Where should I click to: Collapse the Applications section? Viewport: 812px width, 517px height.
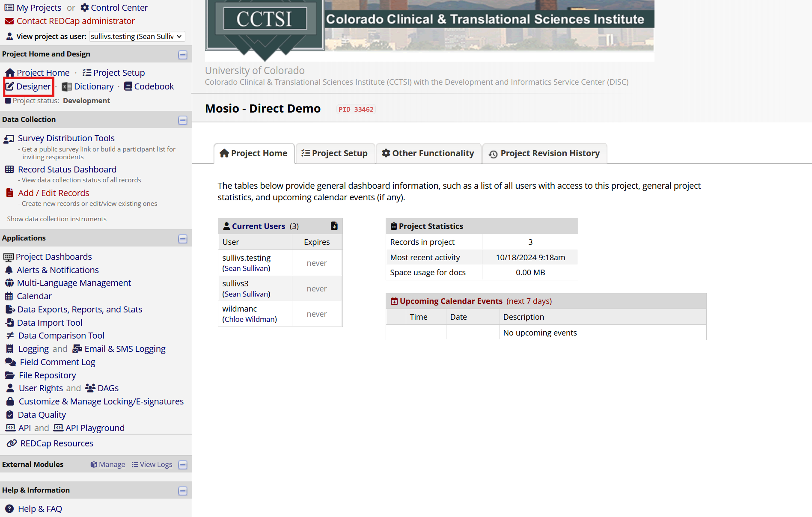183,238
